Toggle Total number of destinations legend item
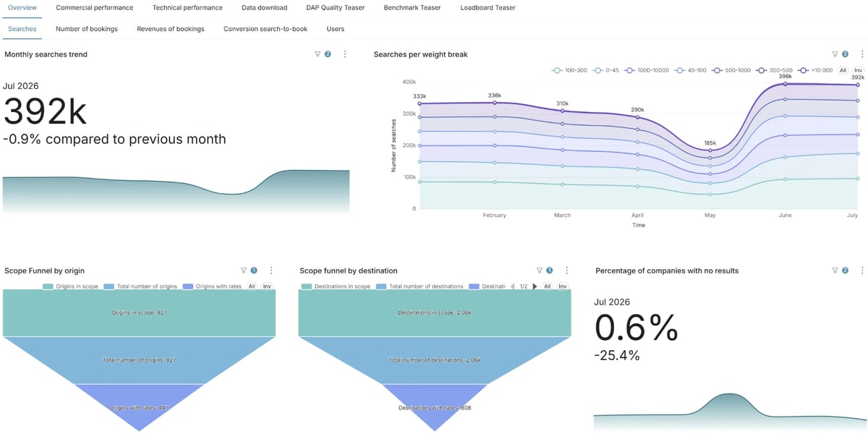 point(420,286)
